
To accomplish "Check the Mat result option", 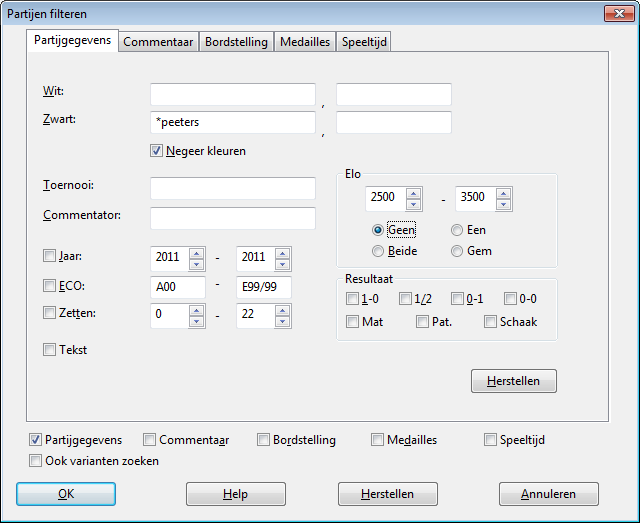I will (352, 322).
